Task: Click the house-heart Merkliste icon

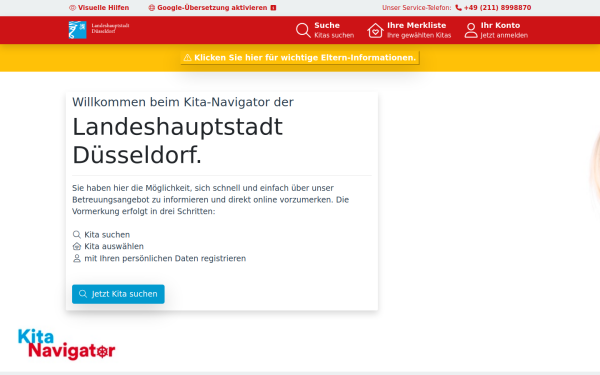Action: 375,30
